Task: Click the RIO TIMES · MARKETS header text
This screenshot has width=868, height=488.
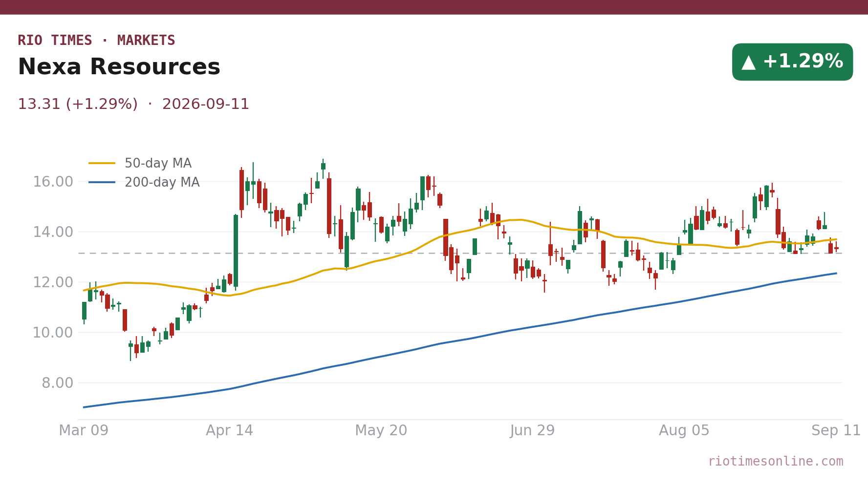Action: tap(96, 41)
